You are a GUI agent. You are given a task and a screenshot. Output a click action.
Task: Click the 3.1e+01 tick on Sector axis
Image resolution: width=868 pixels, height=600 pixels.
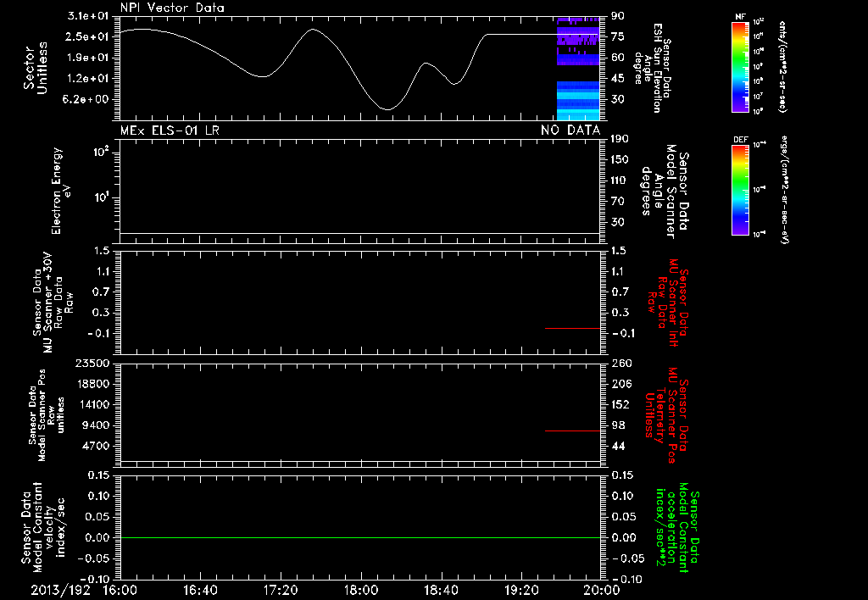88,16
